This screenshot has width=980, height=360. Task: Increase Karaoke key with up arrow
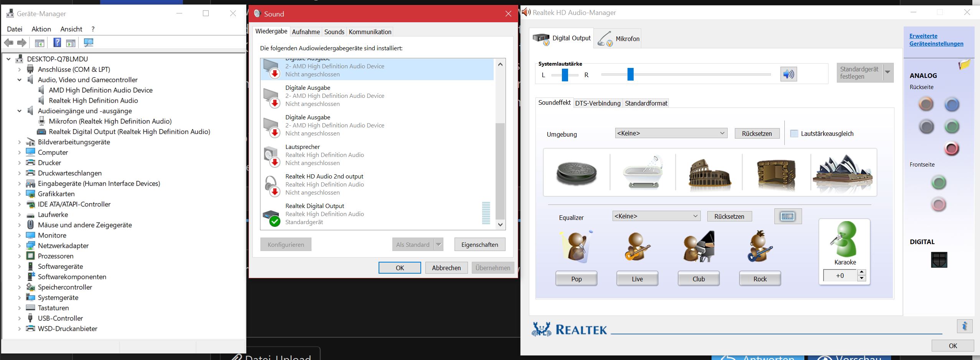click(862, 272)
